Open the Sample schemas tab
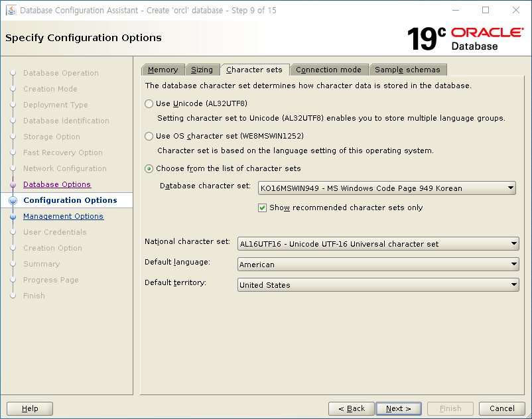This screenshot has width=532, height=419. coord(407,70)
